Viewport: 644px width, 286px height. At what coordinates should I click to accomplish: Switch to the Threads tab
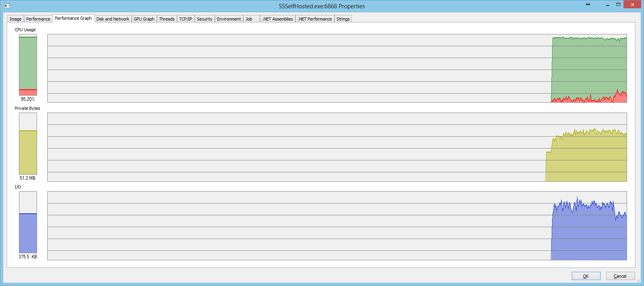[x=166, y=19]
